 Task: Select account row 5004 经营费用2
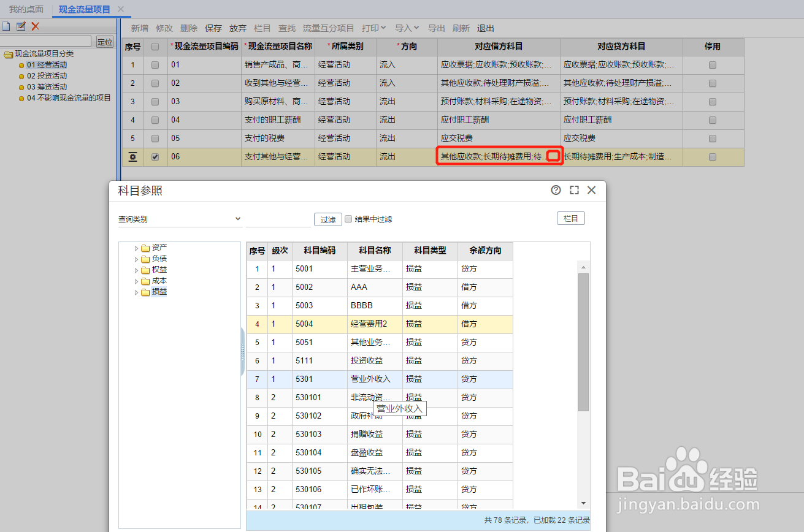pos(380,324)
